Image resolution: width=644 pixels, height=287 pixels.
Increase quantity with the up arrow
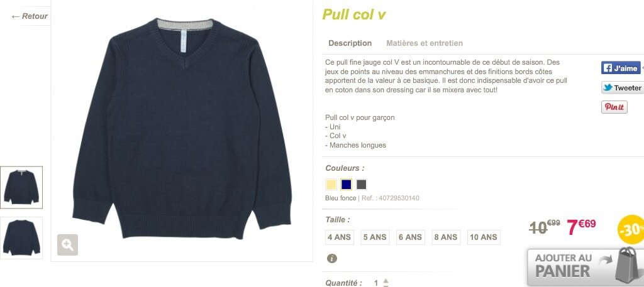[386, 280]
